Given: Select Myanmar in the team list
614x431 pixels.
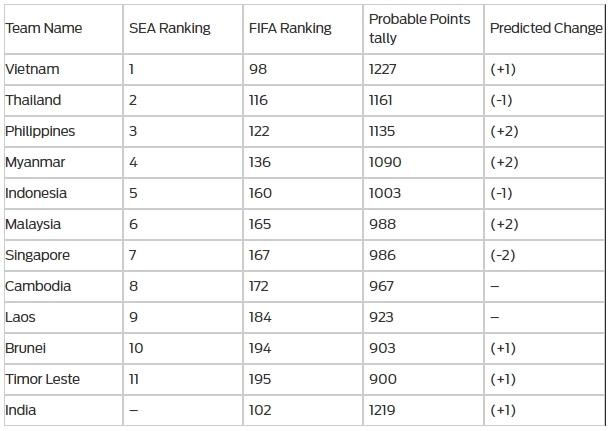Looking at the screenshot, I should [36, 163].
